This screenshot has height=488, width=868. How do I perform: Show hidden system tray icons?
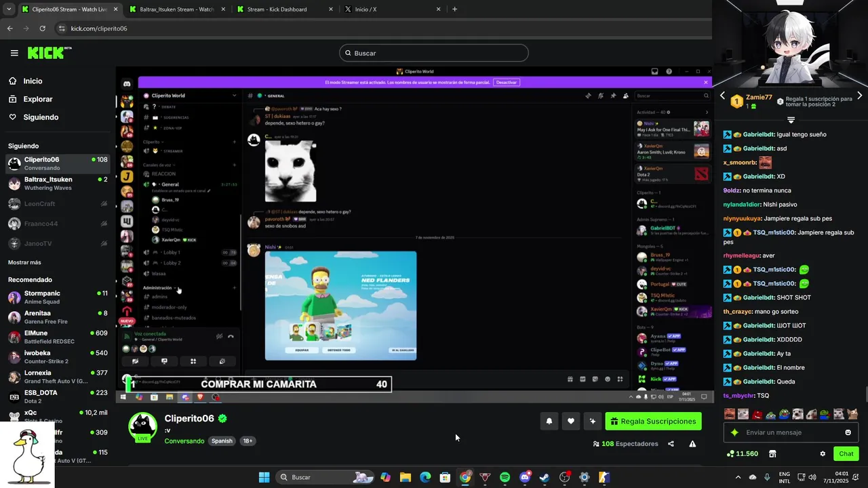(738, 477)
